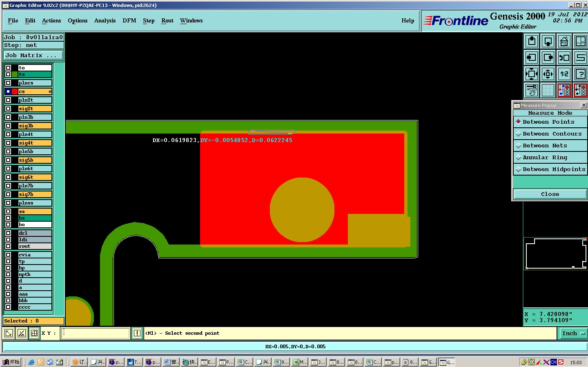Click the colored netlist traffic-light icon
588x367 pixels.
pyautogui.click(x=564, y=90)
